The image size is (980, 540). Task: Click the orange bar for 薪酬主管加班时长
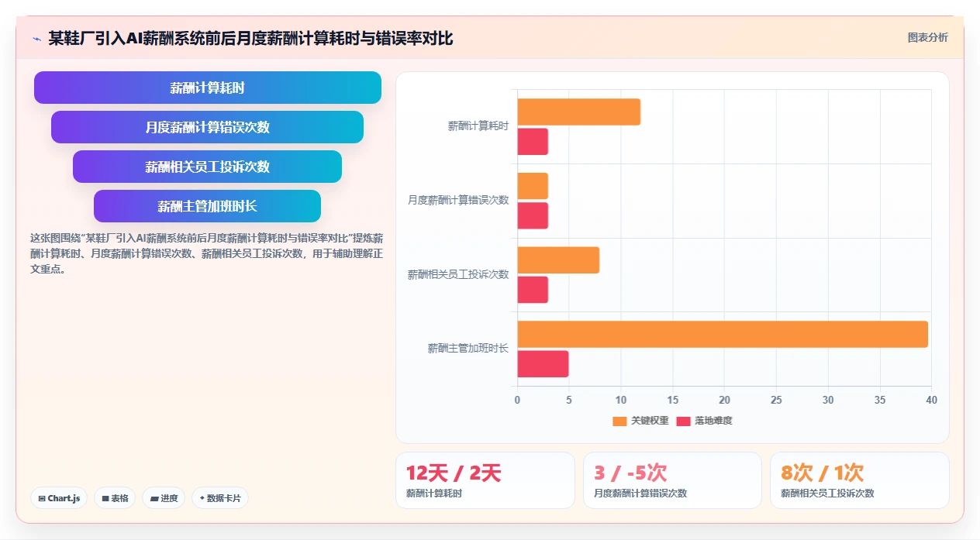723,334
